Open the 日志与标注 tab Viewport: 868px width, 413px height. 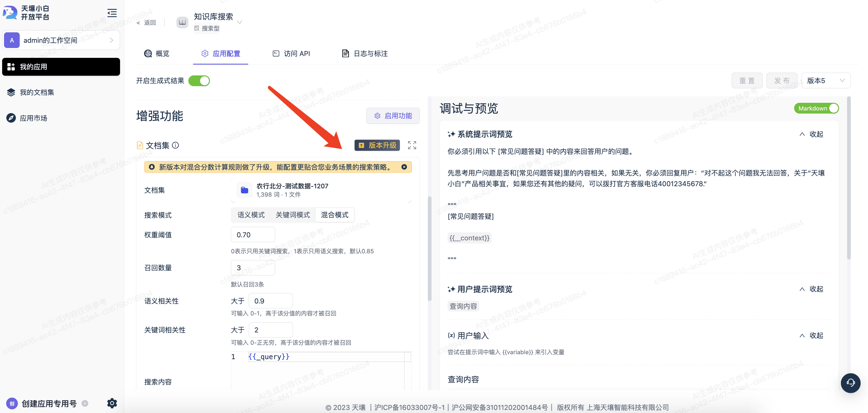tap(365, 54)
